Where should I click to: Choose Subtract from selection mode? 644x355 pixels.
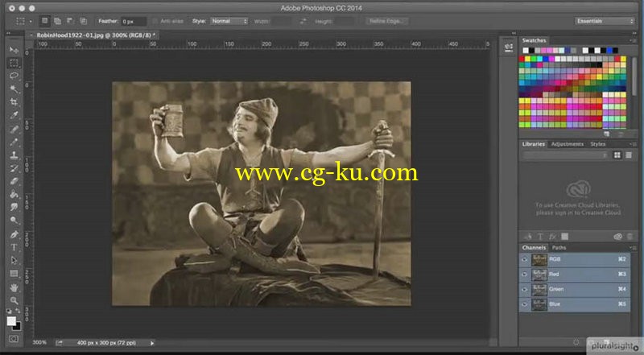(70, 21)
